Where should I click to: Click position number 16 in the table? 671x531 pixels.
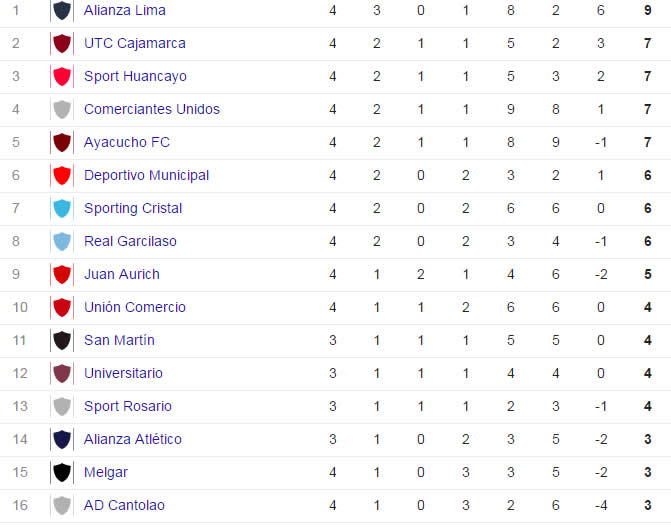(x=20, y=505)
